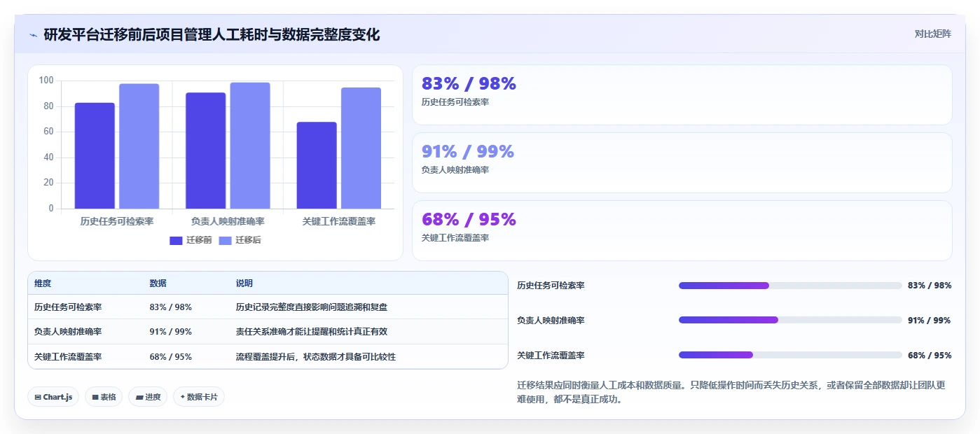
Task: Click the 91% / 99% value beside progress bar
Action: [x=930, y=320]
